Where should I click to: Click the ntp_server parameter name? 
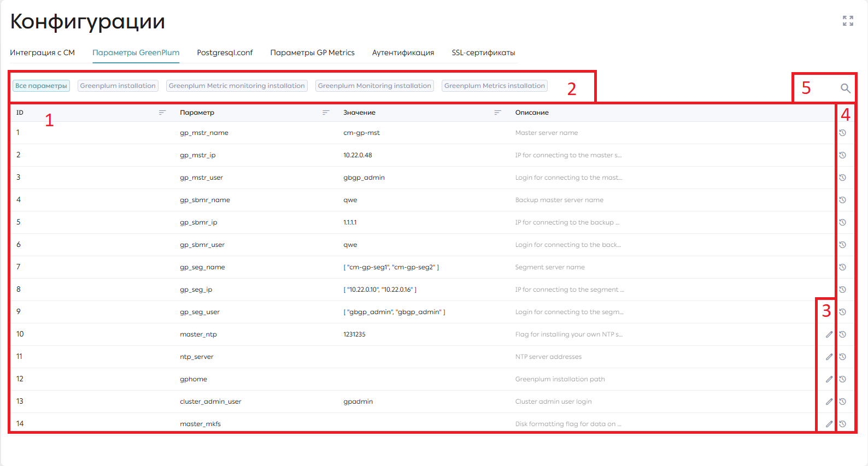tap(196, 357)
